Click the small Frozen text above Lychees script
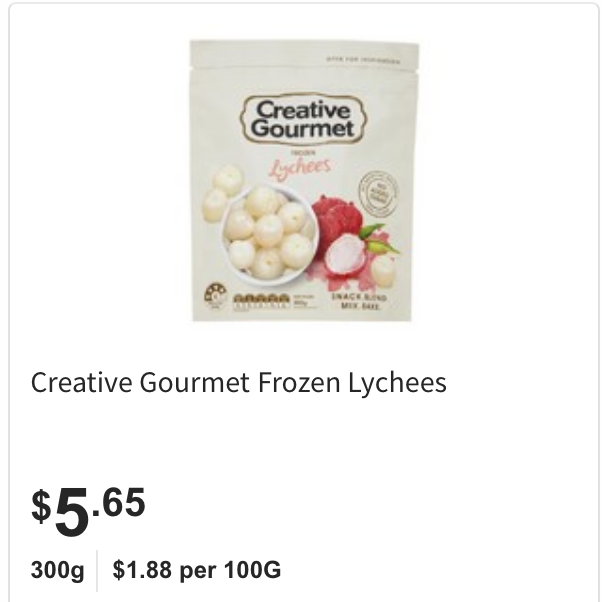This screenshot has height=602, width=602. (302, 153)
